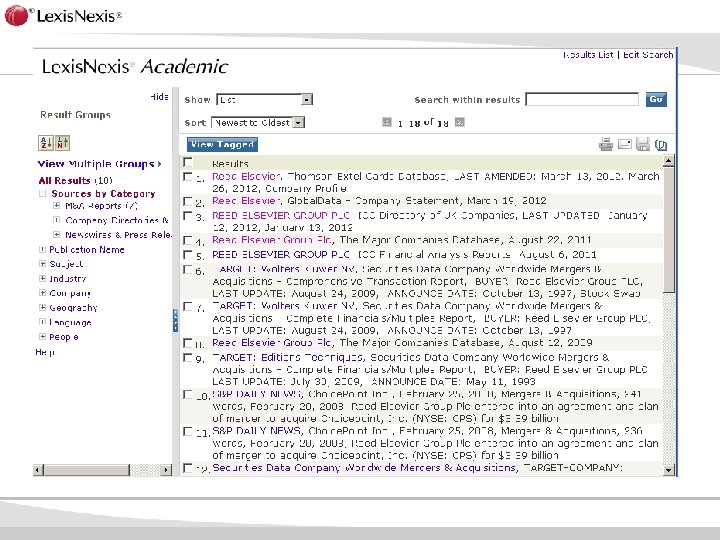
Task: Expand M&A Reports category
Action: 56,206
